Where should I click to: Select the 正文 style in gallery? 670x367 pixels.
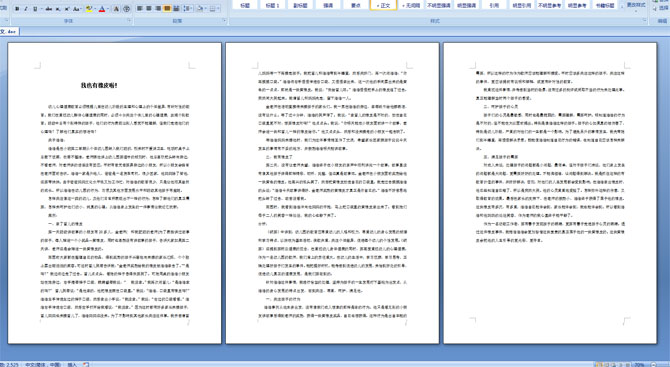[383, 5]
